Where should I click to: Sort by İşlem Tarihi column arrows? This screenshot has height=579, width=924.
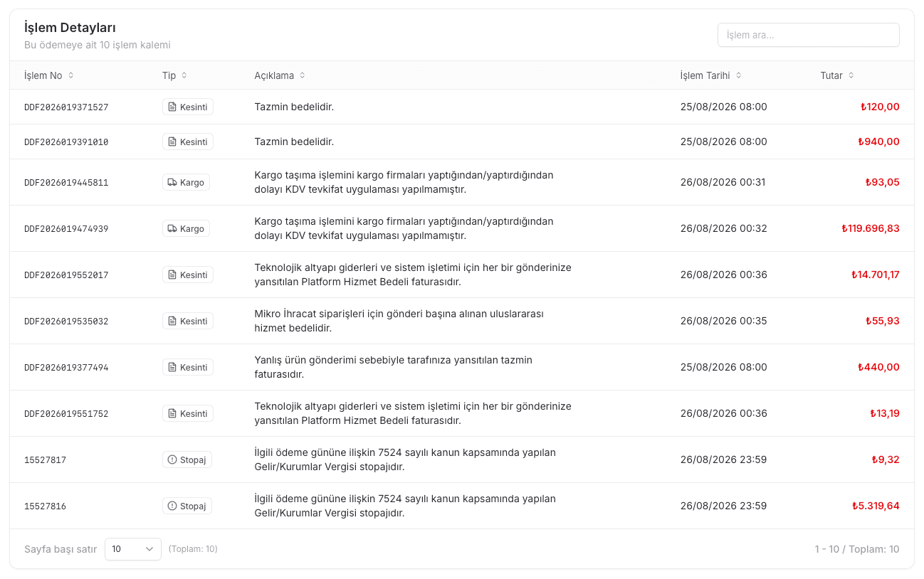tap(738, 75)
